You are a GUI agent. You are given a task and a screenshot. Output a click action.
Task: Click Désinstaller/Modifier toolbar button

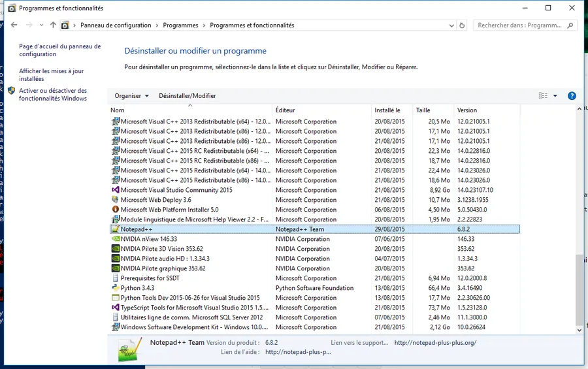[x=187, y=95]
